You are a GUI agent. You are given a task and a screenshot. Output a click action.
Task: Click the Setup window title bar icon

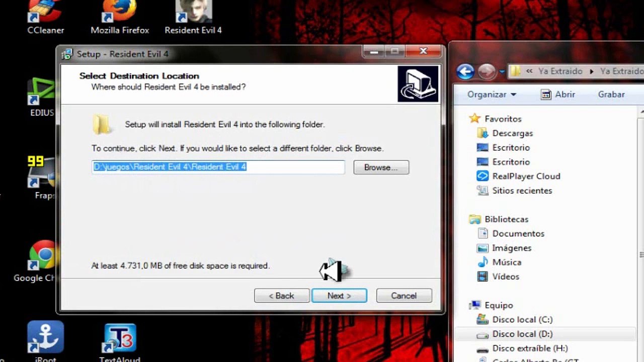[67, 54]
